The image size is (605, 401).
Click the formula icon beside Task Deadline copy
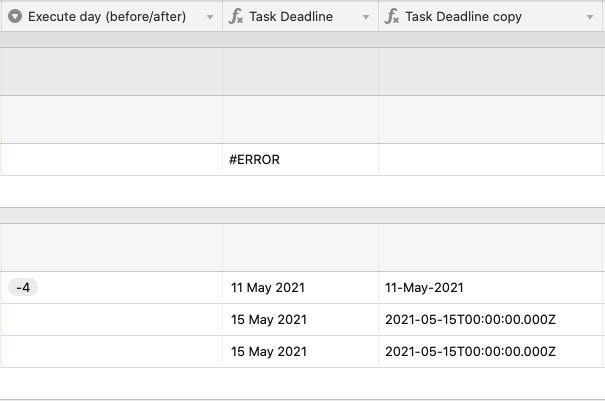point(392,16)
